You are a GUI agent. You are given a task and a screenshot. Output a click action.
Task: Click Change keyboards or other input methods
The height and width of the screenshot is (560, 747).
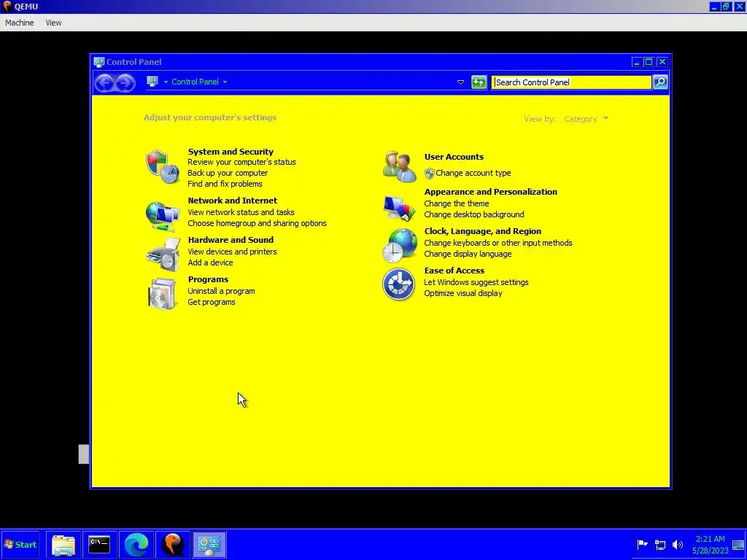coord(498,244)
